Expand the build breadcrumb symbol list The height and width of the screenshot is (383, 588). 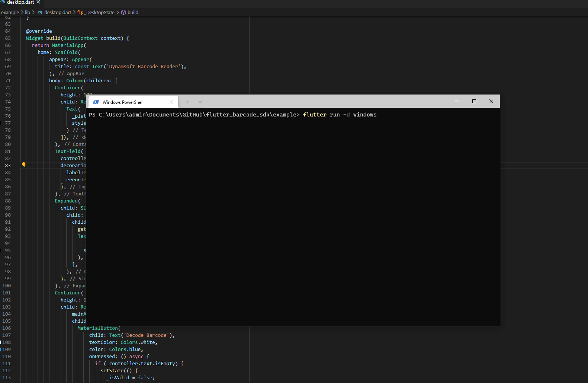[x=133, y=12]
